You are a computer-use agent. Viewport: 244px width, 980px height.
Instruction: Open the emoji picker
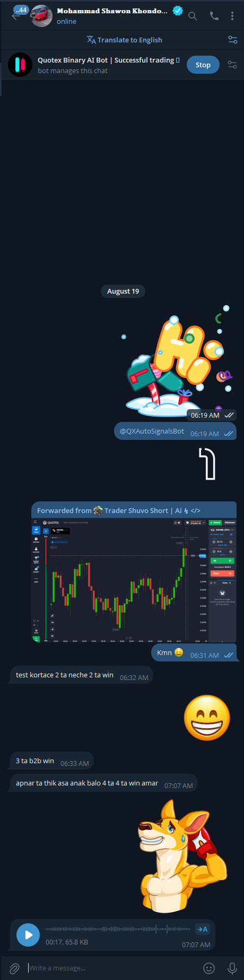[x=209, y=968]
